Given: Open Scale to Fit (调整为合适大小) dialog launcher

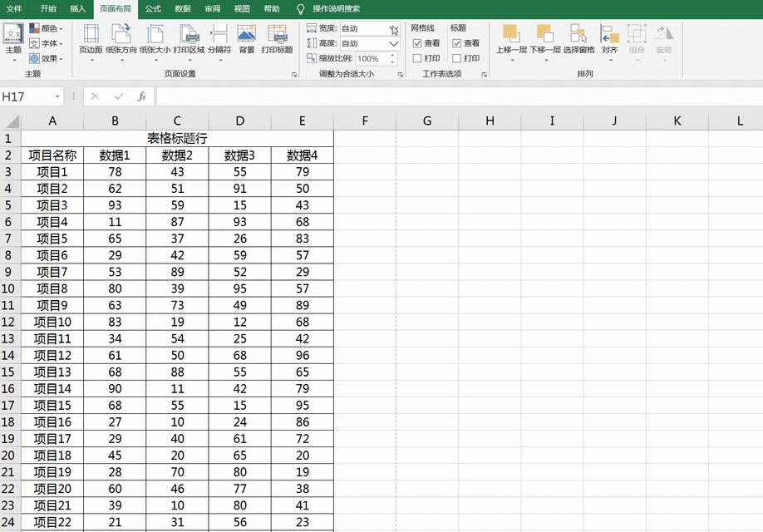Looking at the screenshot, I should (401, 75).
